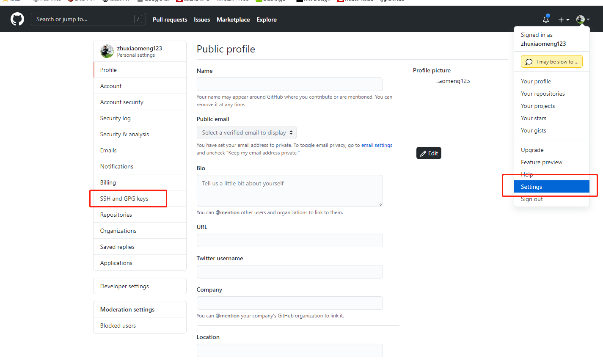Open Pull requests in top navigation
The height and width of the screenshot is (364, 603).
(170, 19)
